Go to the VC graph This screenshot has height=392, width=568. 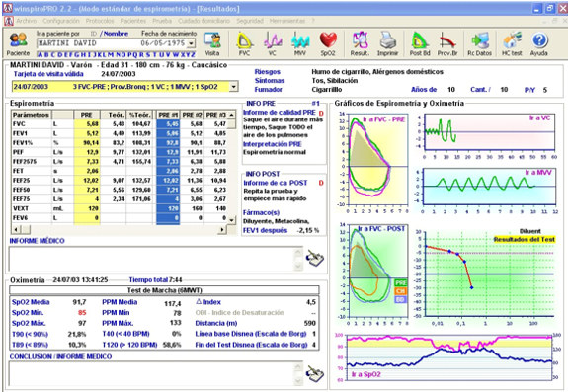[x=539, y=118]
